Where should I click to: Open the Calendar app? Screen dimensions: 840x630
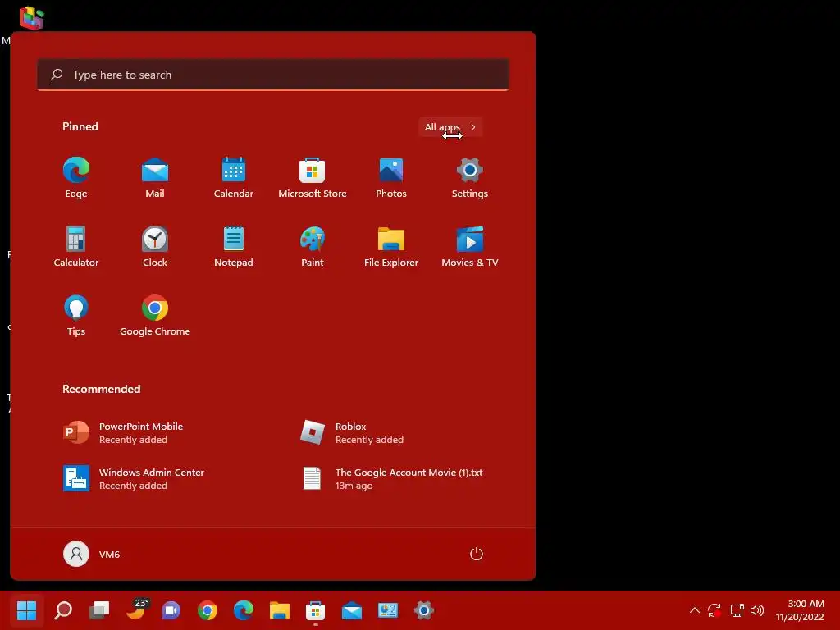pos(234,178)
